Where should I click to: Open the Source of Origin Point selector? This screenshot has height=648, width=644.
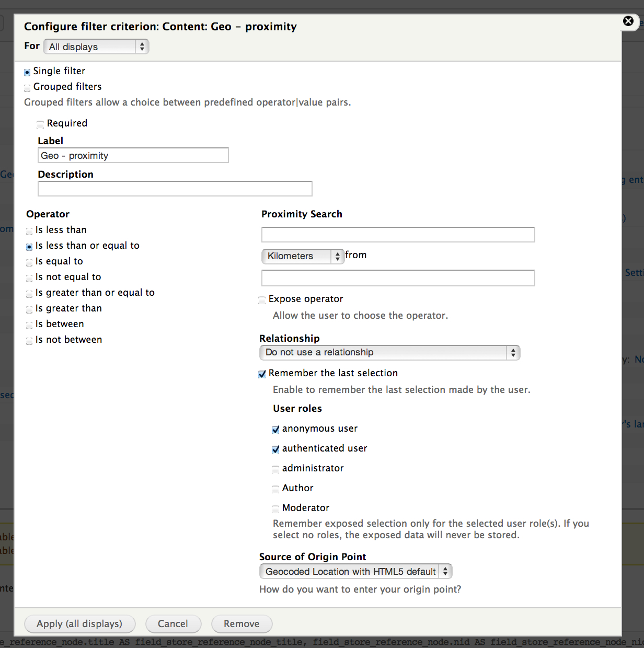(355, 571)
